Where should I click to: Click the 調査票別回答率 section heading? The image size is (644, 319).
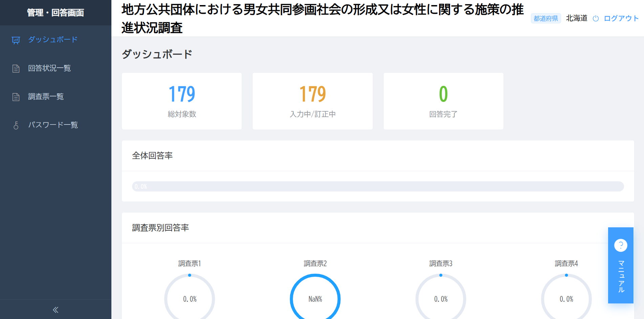pyautogui.click(x=160, y=228)
